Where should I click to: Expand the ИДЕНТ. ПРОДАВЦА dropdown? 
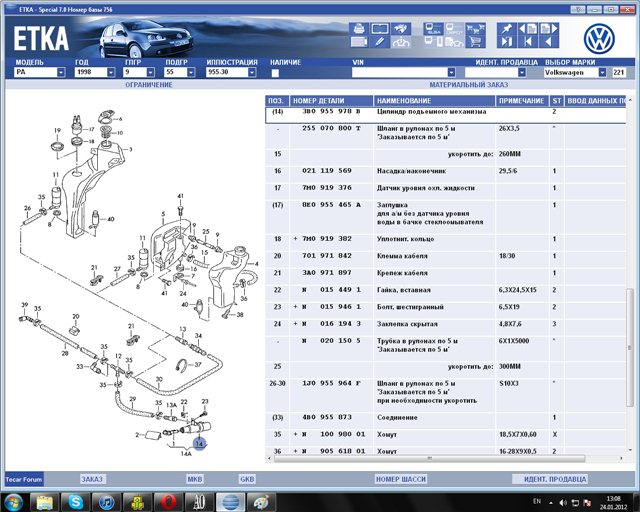pos(522,72)
